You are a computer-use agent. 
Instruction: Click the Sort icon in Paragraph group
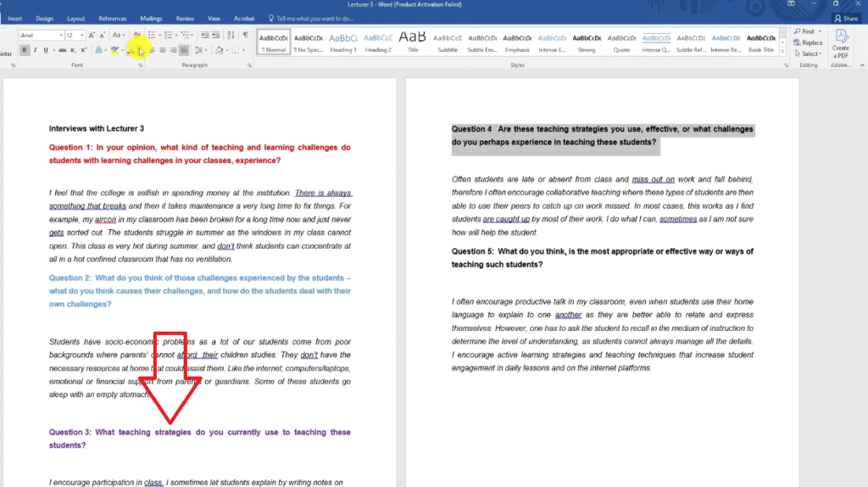[x=232, y=35]
